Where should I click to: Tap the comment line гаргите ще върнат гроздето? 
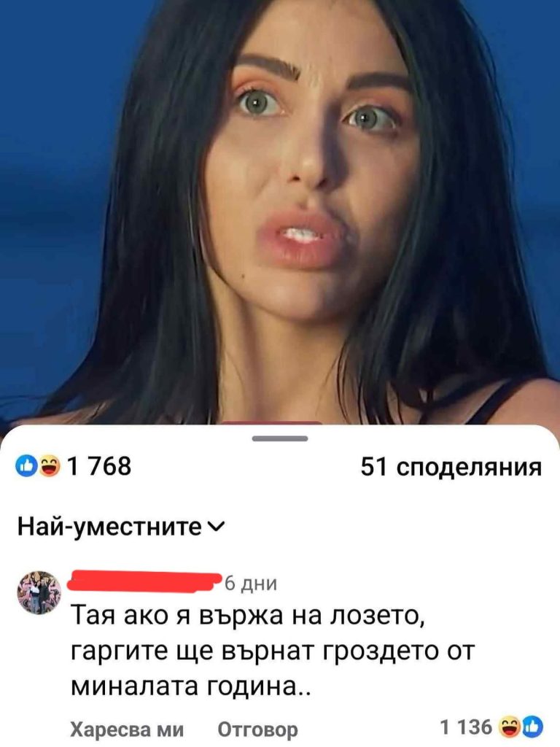pyautogui.click(x=273, y=651)
